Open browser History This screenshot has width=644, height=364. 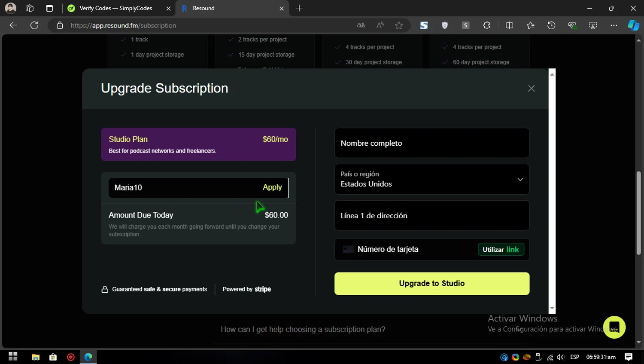(551, 25)
